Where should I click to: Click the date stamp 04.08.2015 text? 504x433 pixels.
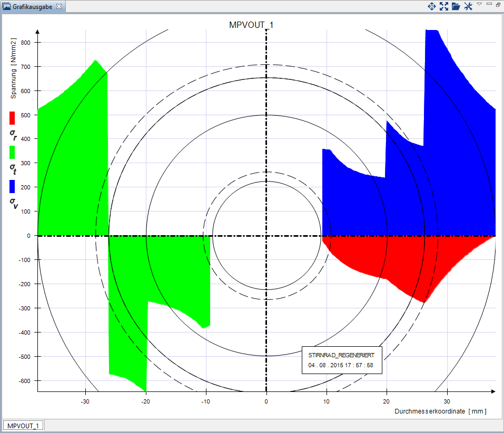(341, 365)
